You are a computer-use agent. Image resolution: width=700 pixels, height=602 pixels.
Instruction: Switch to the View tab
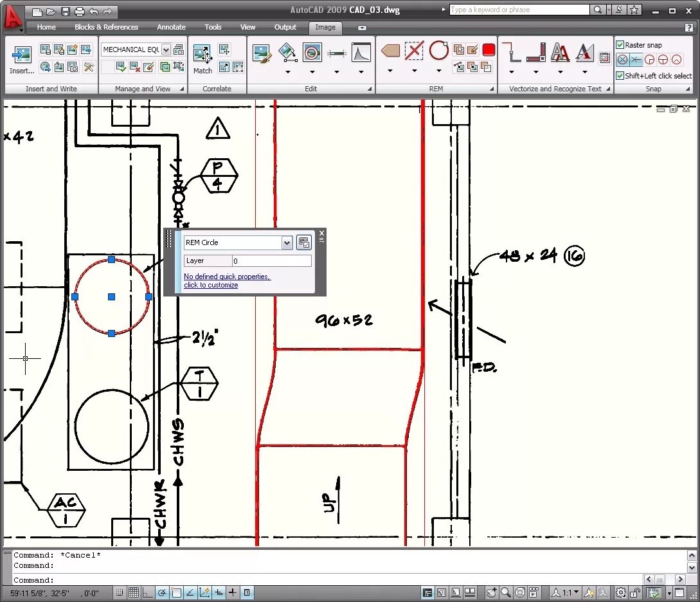pyautogui.click(x=247, y=27)
